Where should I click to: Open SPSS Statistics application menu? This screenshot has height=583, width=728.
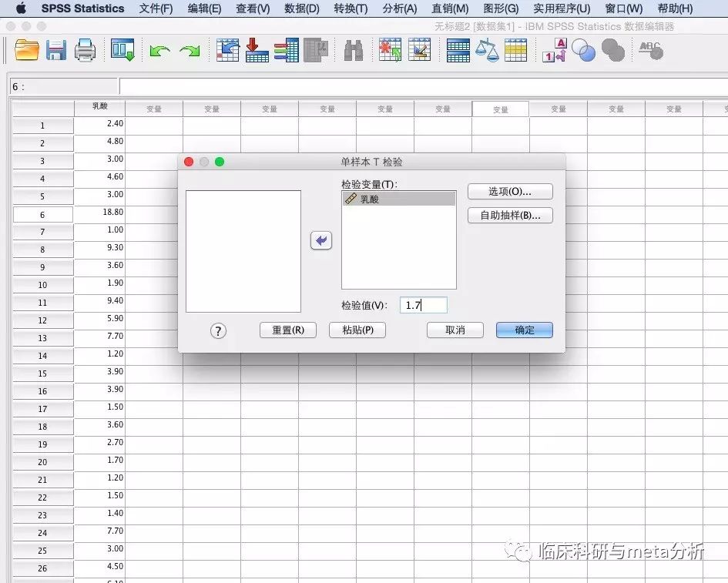click(x=82, y=8)
